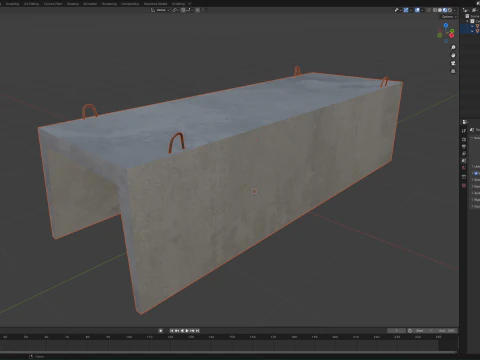Open the gizmos options dropdown arrow
This screenshot has height=360, width=480.
(411, 10)
